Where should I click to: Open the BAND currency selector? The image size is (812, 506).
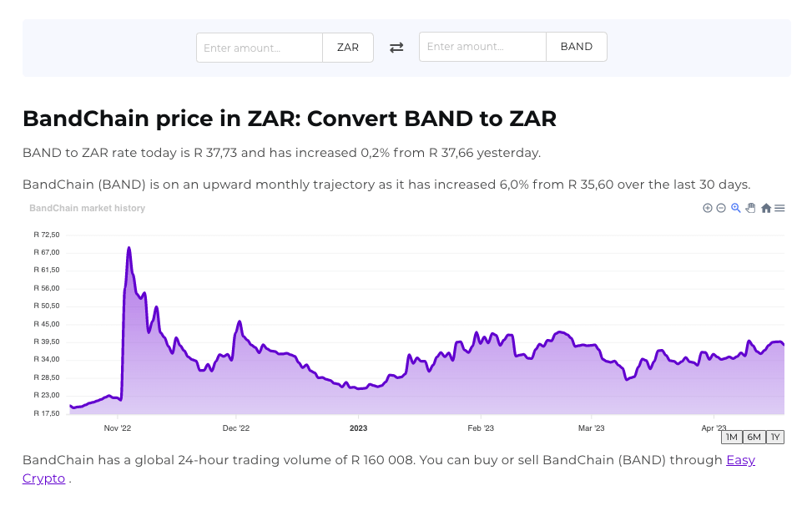click(x=576, y=47)
